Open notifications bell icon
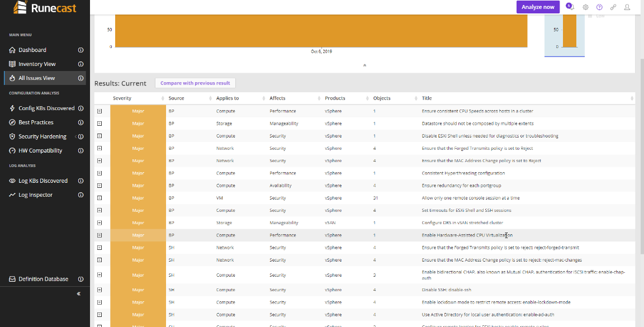The height and width of the screenshot is (327, 644). pos(570,7)
